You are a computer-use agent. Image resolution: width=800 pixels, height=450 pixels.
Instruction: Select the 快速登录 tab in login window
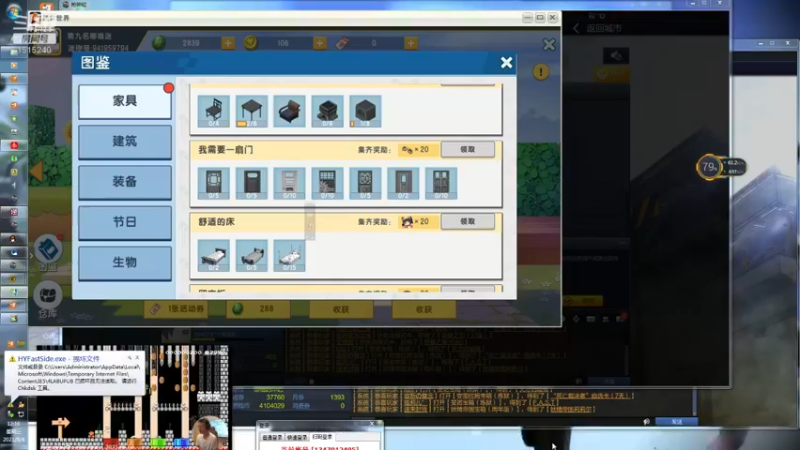click(296, 437)
